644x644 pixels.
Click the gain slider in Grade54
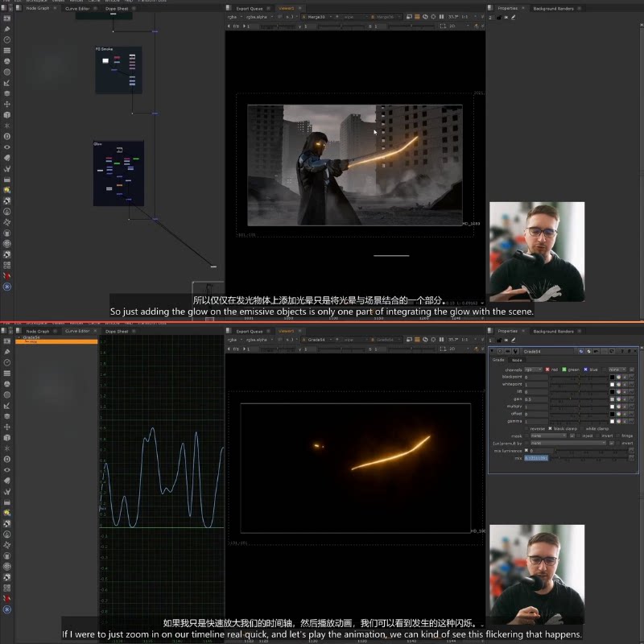coord(578,398)
